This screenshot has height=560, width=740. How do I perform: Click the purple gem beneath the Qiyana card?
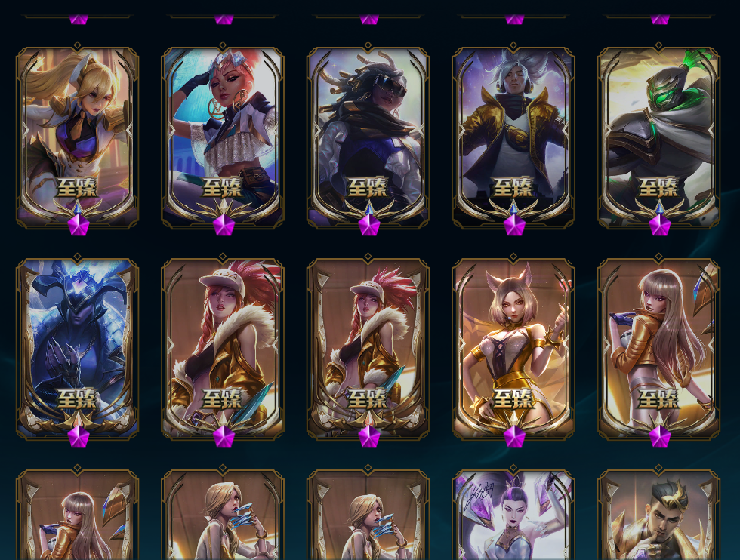point(224,225)
